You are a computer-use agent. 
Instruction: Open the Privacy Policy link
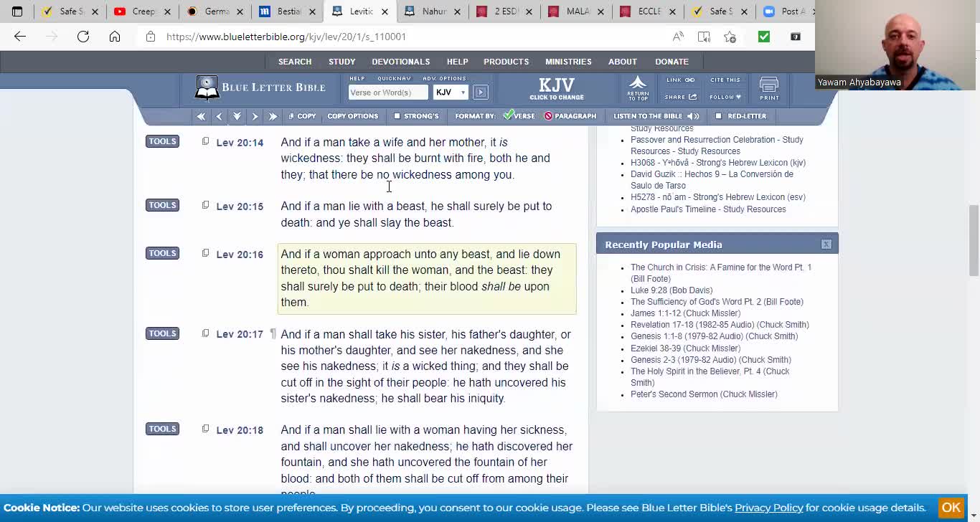tap(768, 508)
